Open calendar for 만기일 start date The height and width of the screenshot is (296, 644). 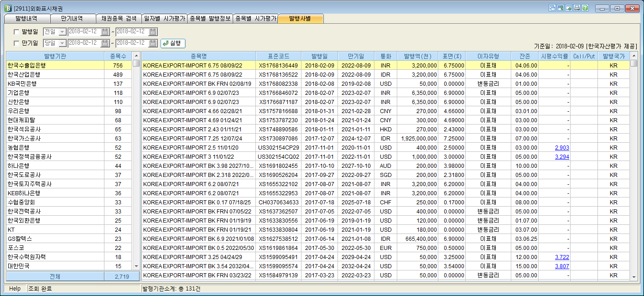pos(105,43)
